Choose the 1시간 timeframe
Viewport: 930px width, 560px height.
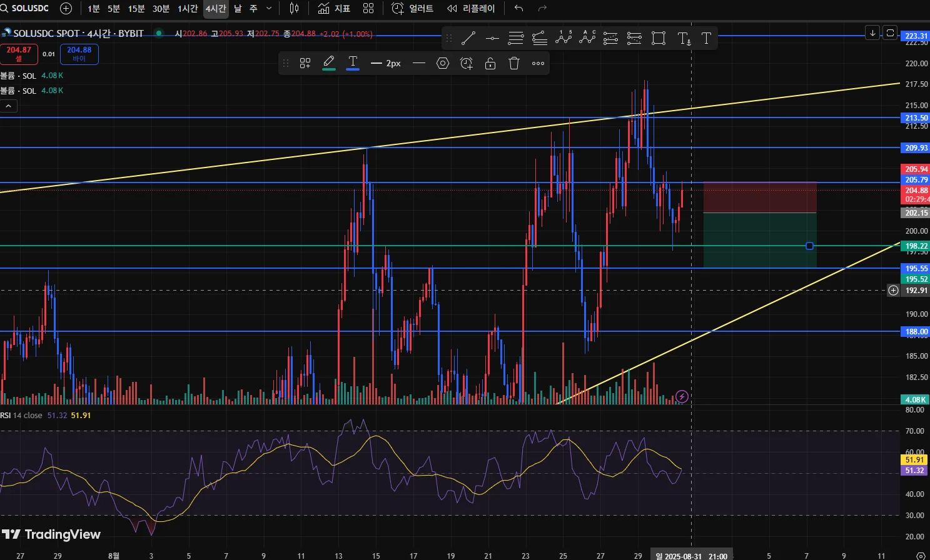tap(188, 8)
